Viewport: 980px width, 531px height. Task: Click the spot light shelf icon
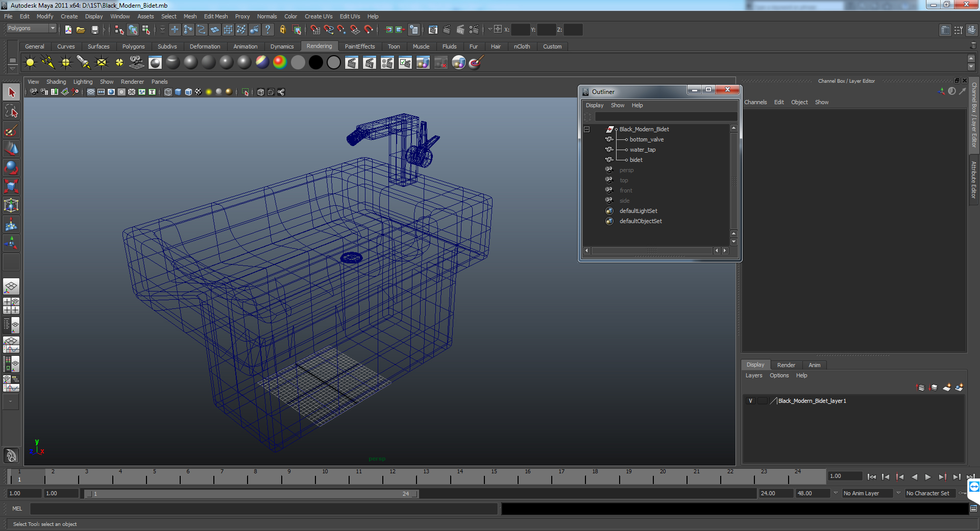[84, 63]
